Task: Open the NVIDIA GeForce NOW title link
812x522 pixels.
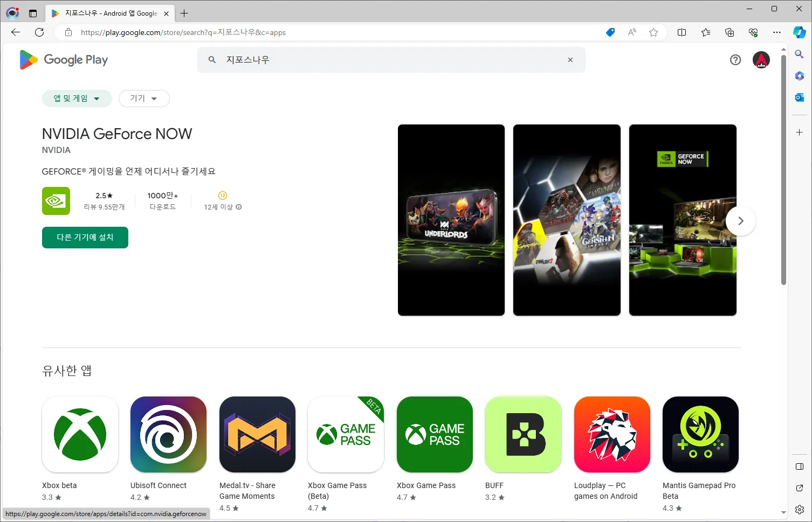Action: pos(117,134)
